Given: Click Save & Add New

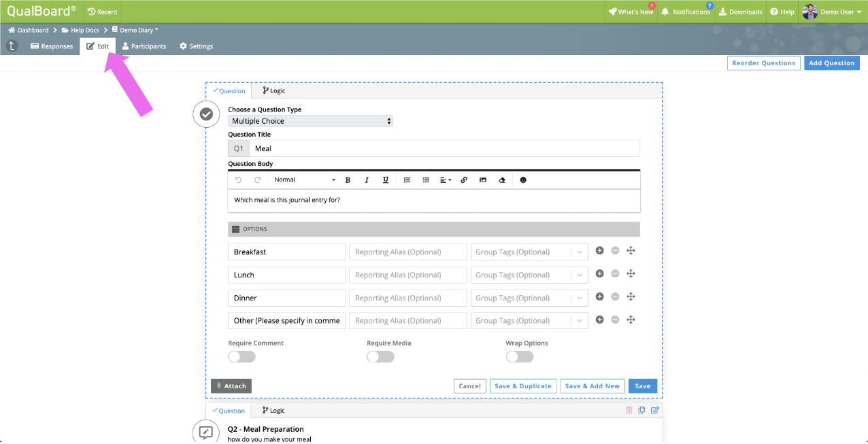Looking at the screenshot, I should [592, 386].
